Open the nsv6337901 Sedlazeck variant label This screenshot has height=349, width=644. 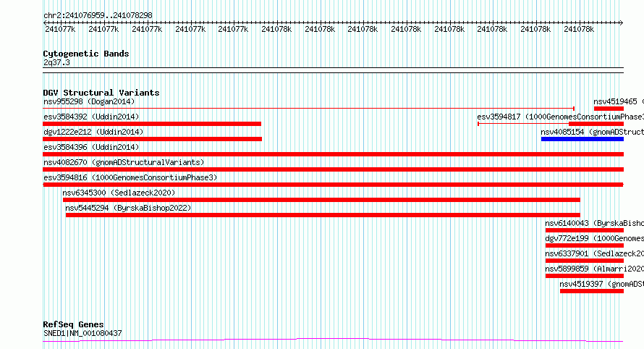click(594, 253)
